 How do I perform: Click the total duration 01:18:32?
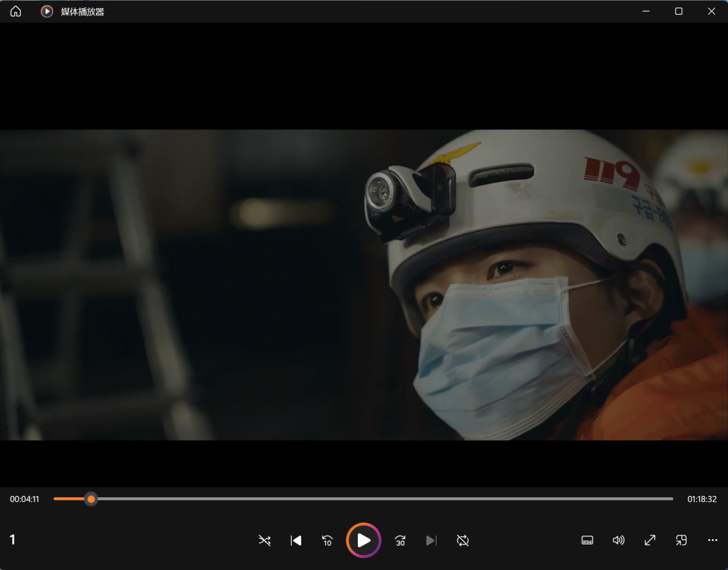702,499
